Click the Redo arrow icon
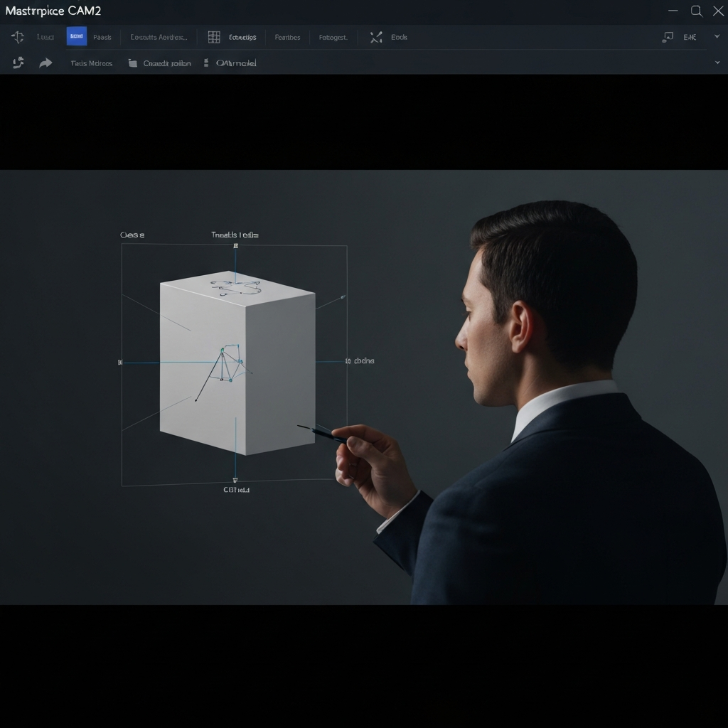Screen dimensions: 728x728 (45, 63)
